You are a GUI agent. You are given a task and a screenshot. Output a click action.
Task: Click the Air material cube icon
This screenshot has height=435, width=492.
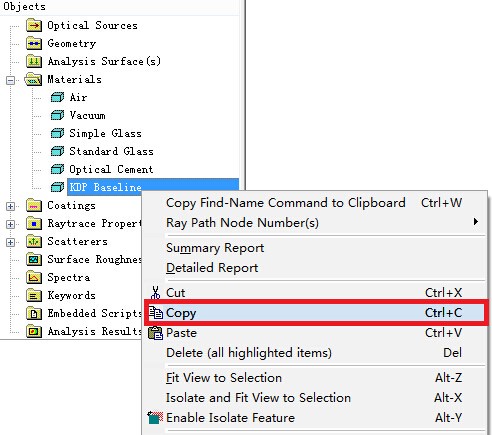point(57,97)
